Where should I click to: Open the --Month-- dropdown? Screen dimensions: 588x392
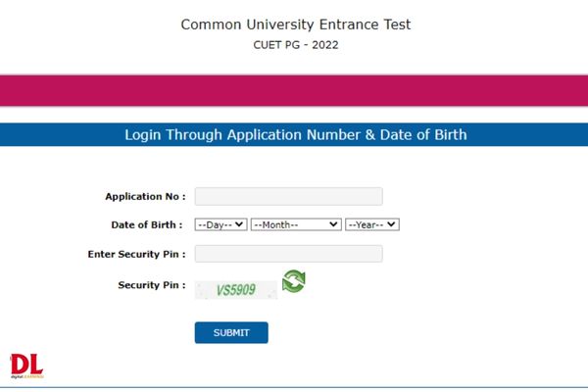pyautogui.click(x=296, y=224)
